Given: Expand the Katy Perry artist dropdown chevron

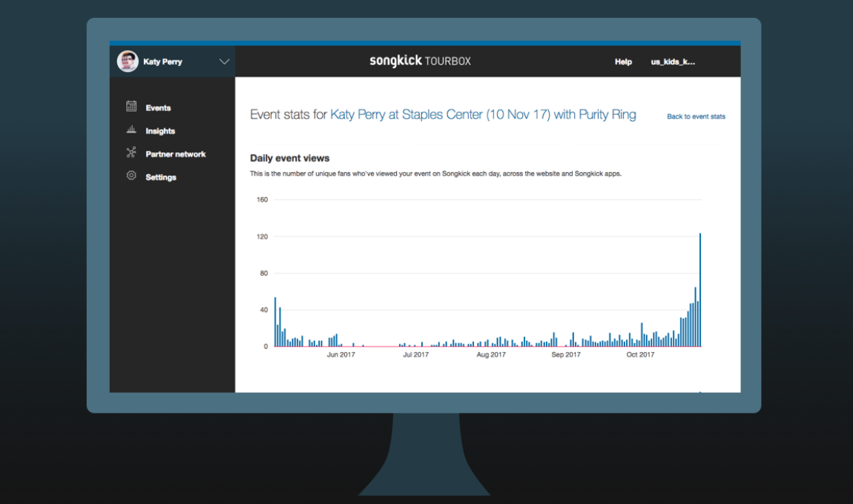Looking at the screenshot, I should [224, 62].
